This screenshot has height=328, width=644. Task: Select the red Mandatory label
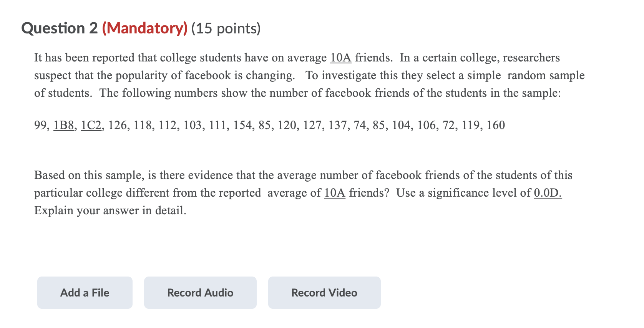[144, 28]
